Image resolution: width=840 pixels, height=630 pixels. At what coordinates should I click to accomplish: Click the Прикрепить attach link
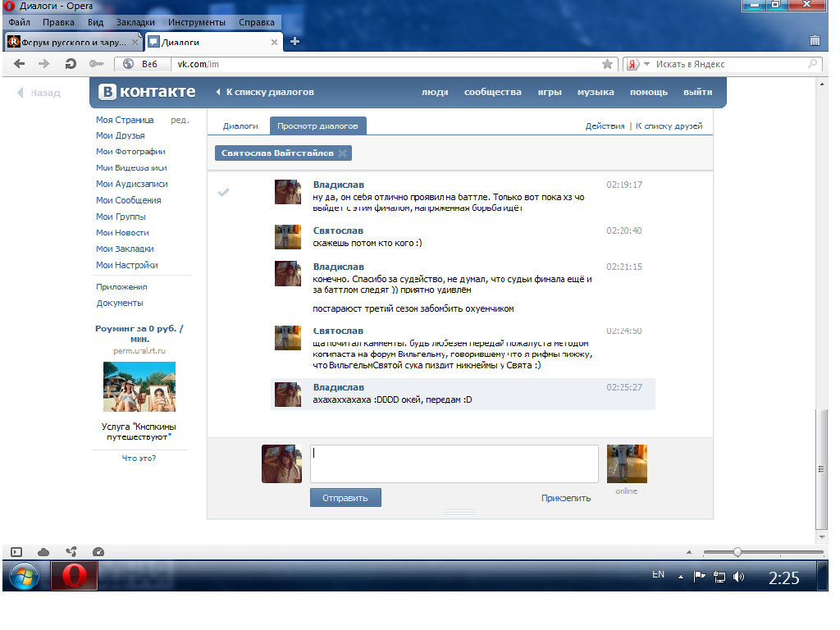tap(566, 498)
